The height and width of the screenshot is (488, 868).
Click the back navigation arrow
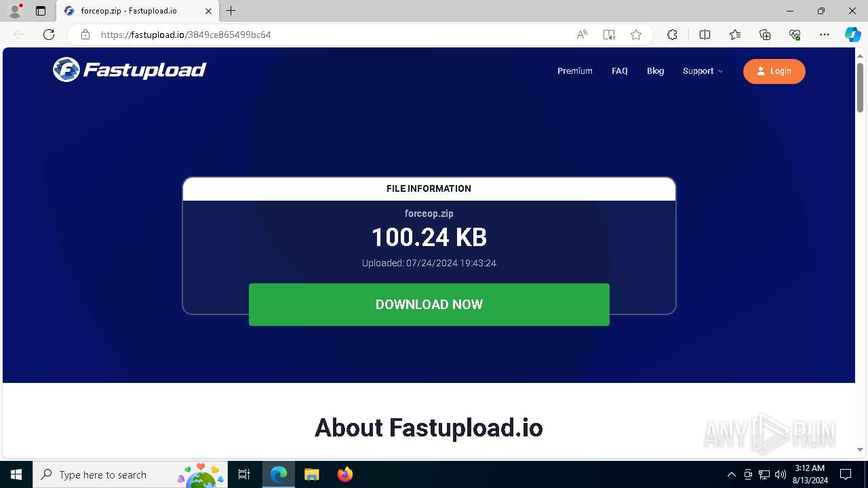point(19,35)
